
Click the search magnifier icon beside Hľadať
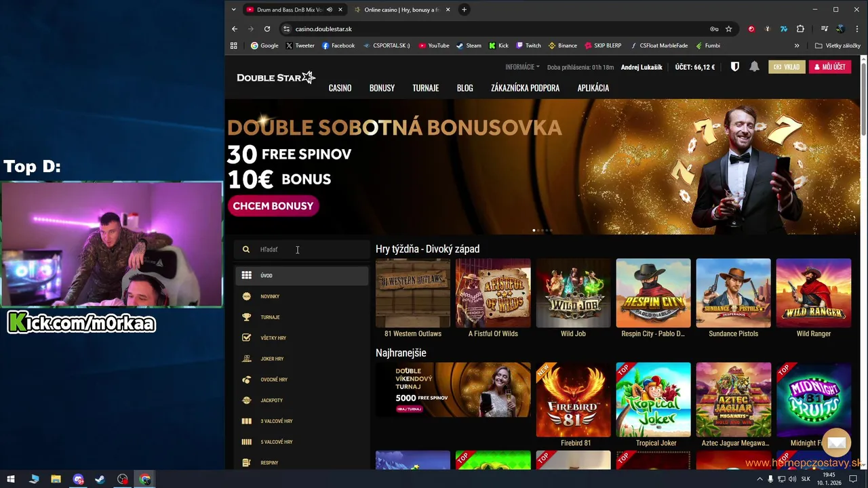(246, 249)
